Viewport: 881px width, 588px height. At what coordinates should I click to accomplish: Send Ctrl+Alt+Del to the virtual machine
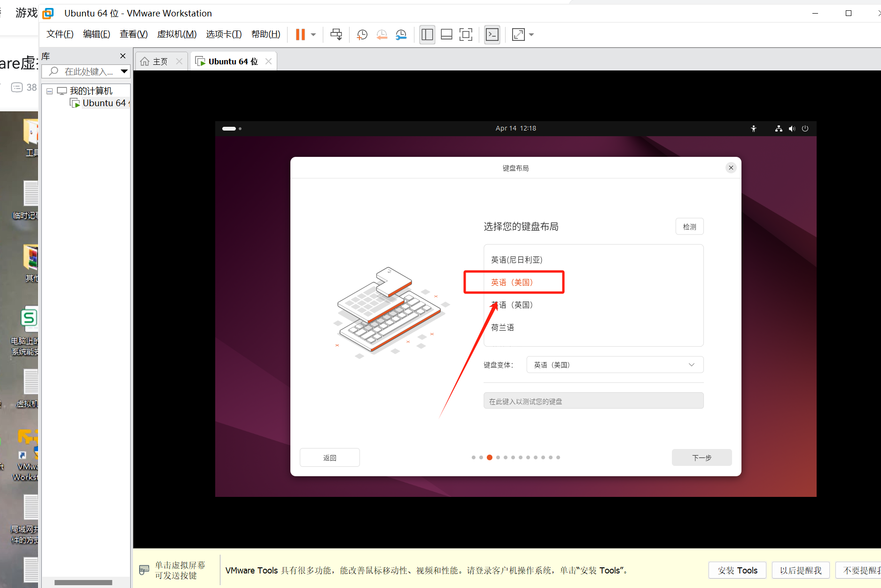click(336, 34)
